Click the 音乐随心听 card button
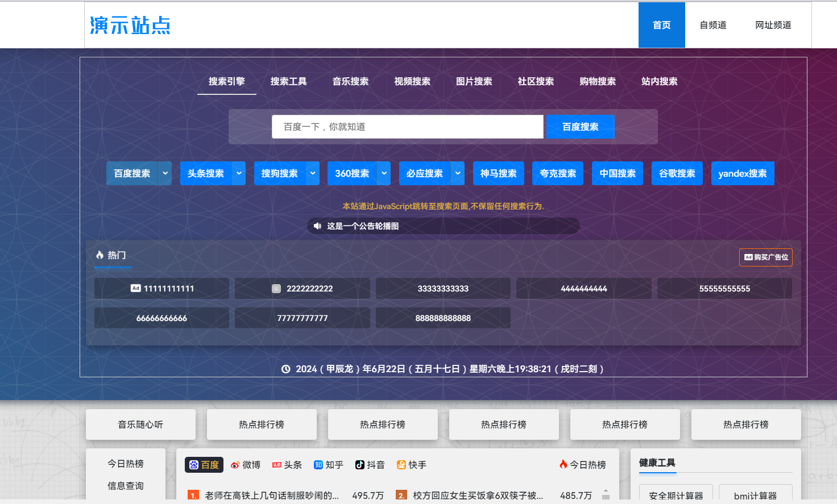This screenshot has width=837, height=504. pos(140,424)
